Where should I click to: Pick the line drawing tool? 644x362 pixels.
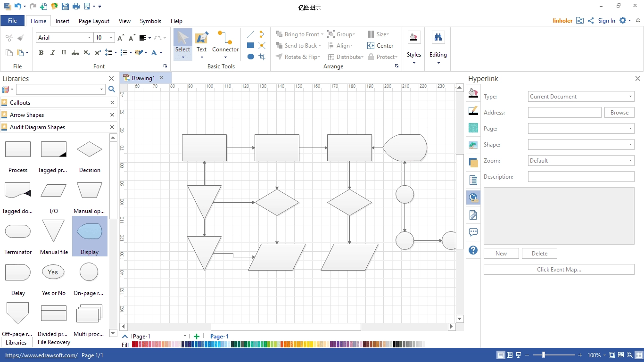tap(251, 34)
